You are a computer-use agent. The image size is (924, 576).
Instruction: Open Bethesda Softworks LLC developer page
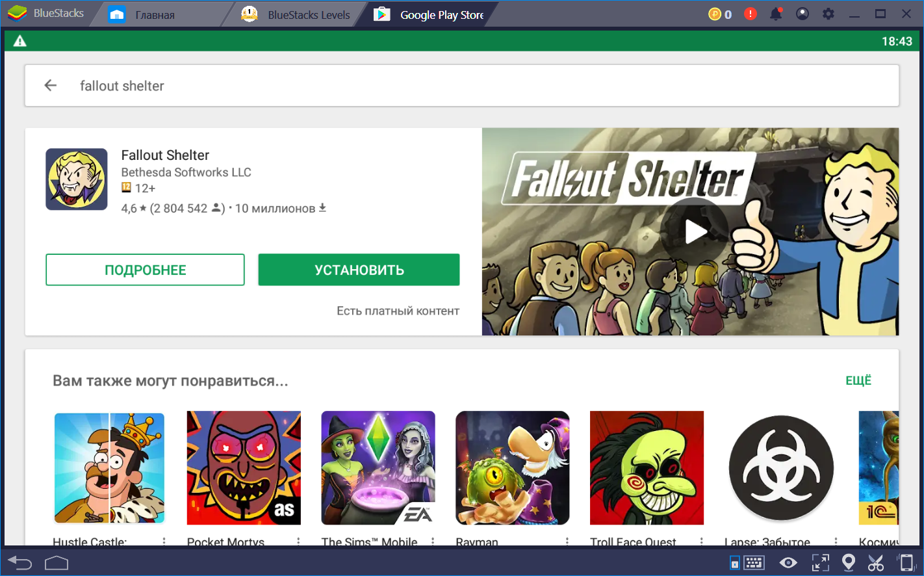click(186, 172)
